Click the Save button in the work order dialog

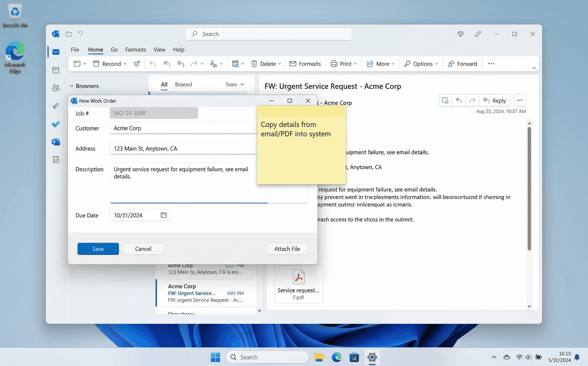(98, 249)
